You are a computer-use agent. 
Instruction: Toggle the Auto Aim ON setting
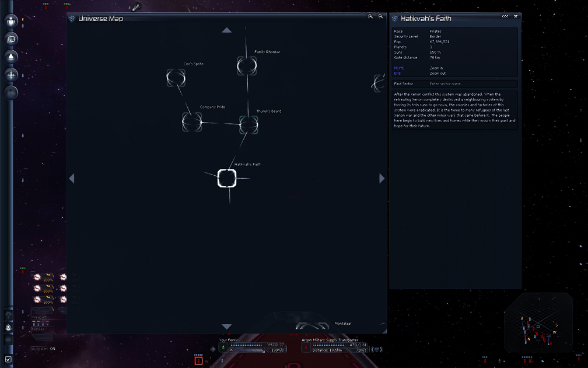[44, 349]
